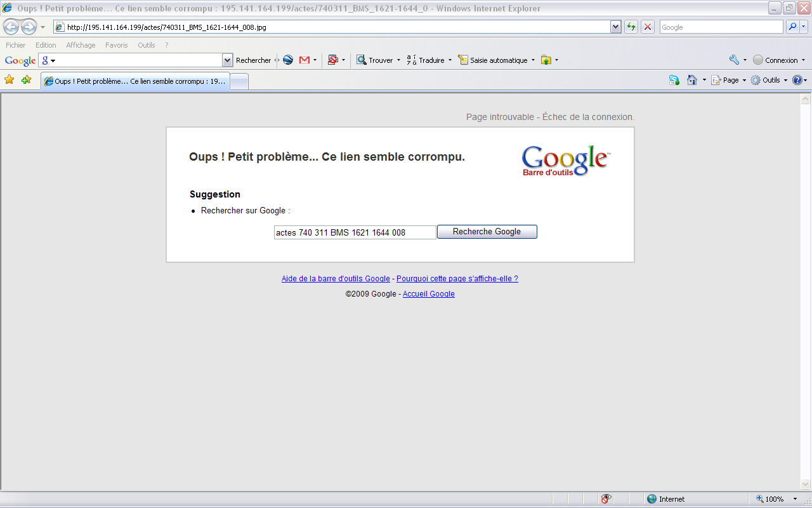Open 'Aide de la barre d'outils Google' link
812x508 pixels.
(x=336, y=279)
